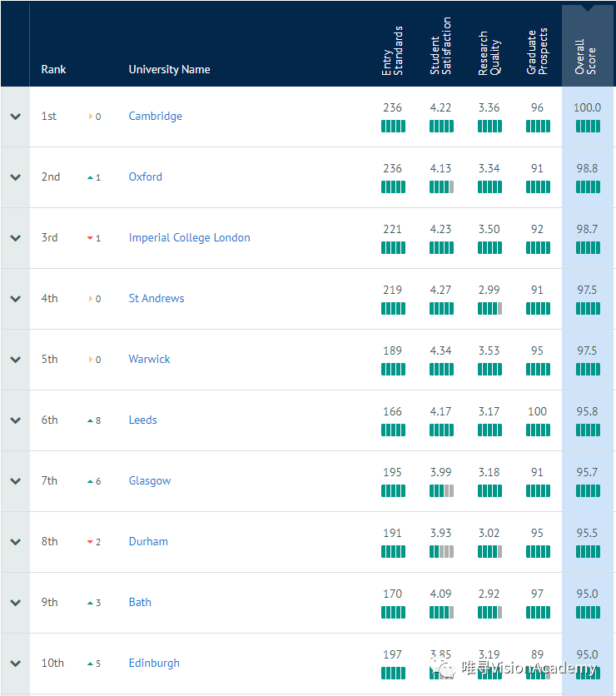Expand Warwick's row using its chevron
The image size is (616, 696).
(15, 359)
